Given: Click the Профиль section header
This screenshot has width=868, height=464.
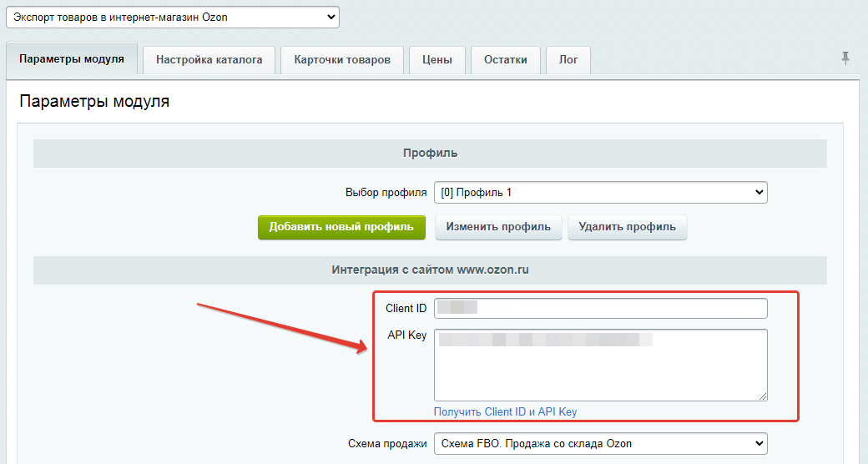Looking at the screenshot, I should coord(430,154).
